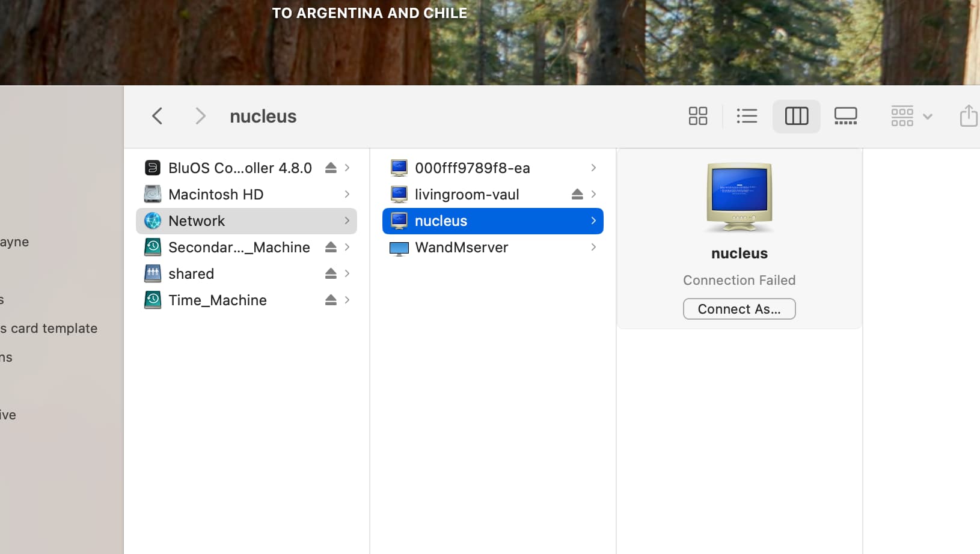Click the Connection Failed status text
This screenshot has height=554, width=980.
740,280
